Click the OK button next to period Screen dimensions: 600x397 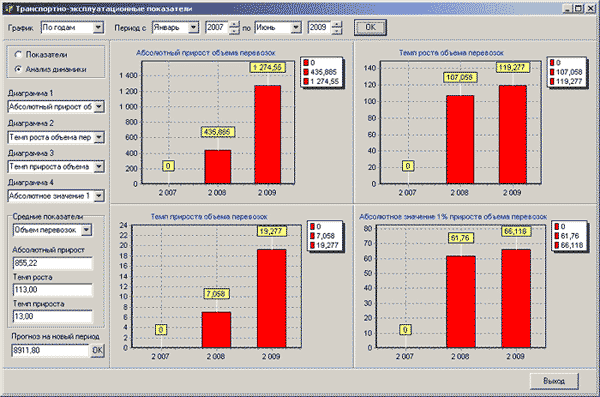(x=370, y=28)
